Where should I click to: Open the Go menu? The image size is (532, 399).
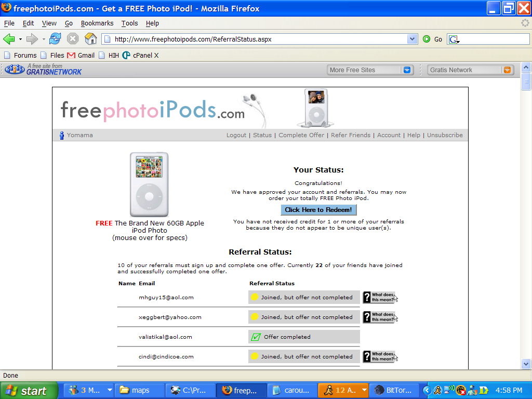69,23
